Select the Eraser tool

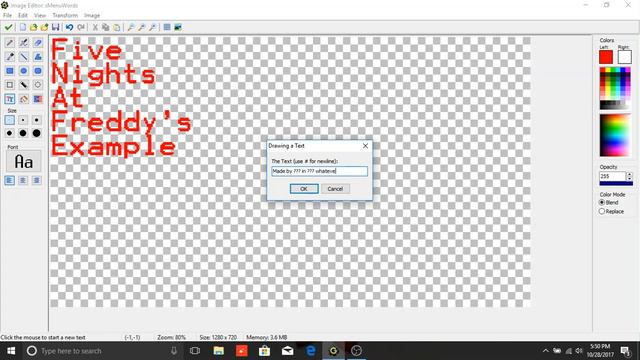38,42
